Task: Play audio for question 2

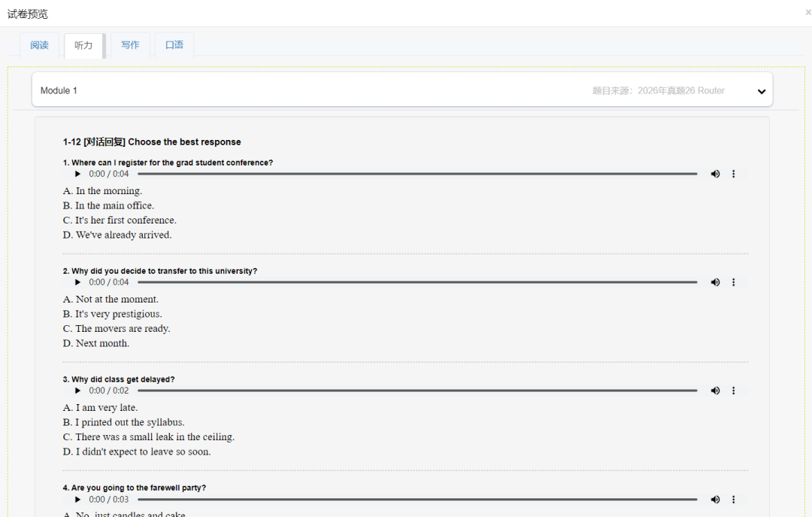Action: (77, 282)
